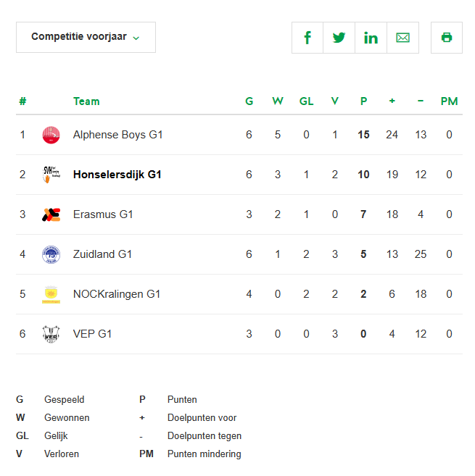475x476 pixels.
Task: Open the Zuidland G1 team
Action: (102, 254)
